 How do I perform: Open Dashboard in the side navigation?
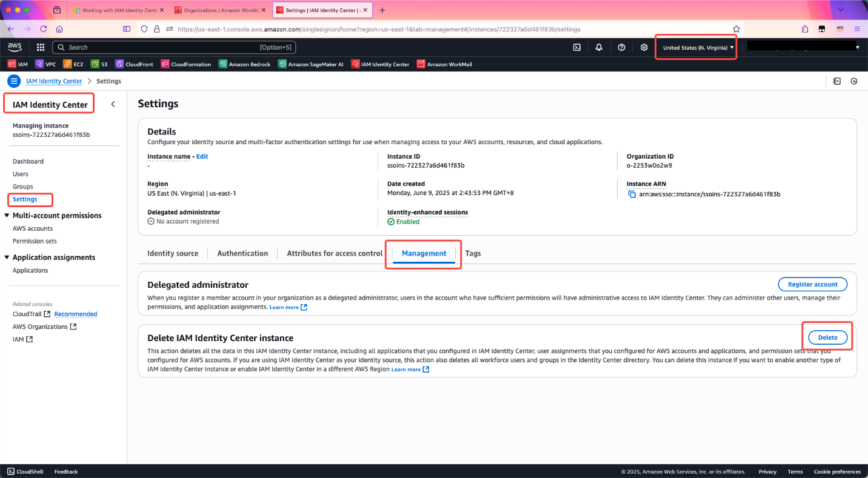coord(28,161)
